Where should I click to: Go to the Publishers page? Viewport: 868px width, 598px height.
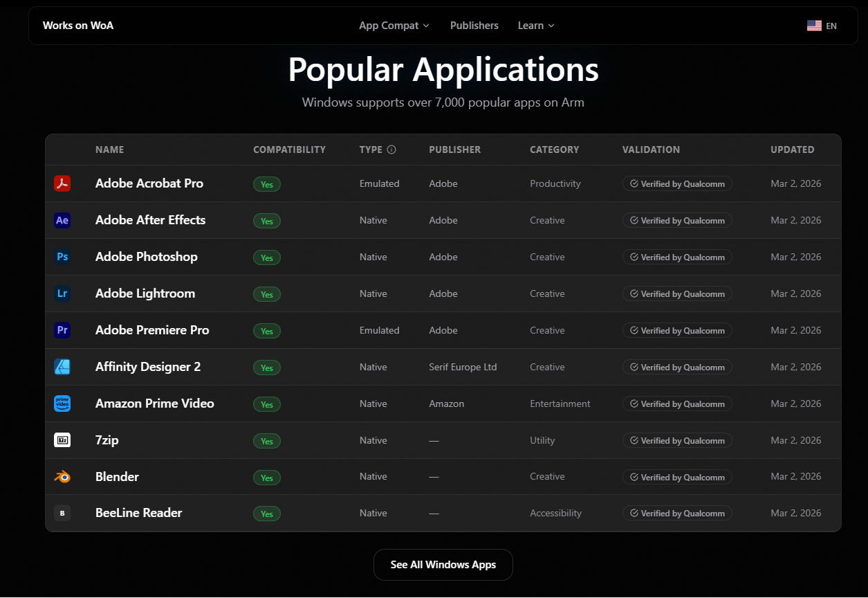tap(474, 26)
